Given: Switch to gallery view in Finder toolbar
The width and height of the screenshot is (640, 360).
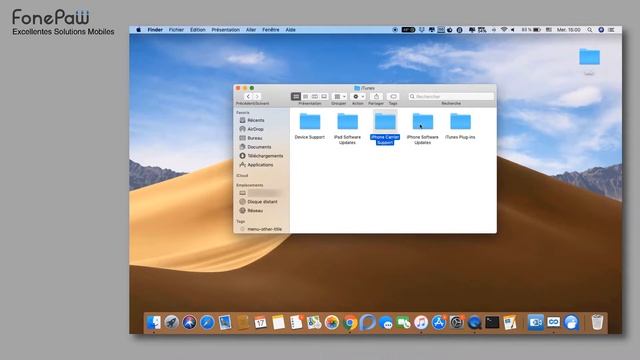Looking at the screenshot, I should point(324,97).
